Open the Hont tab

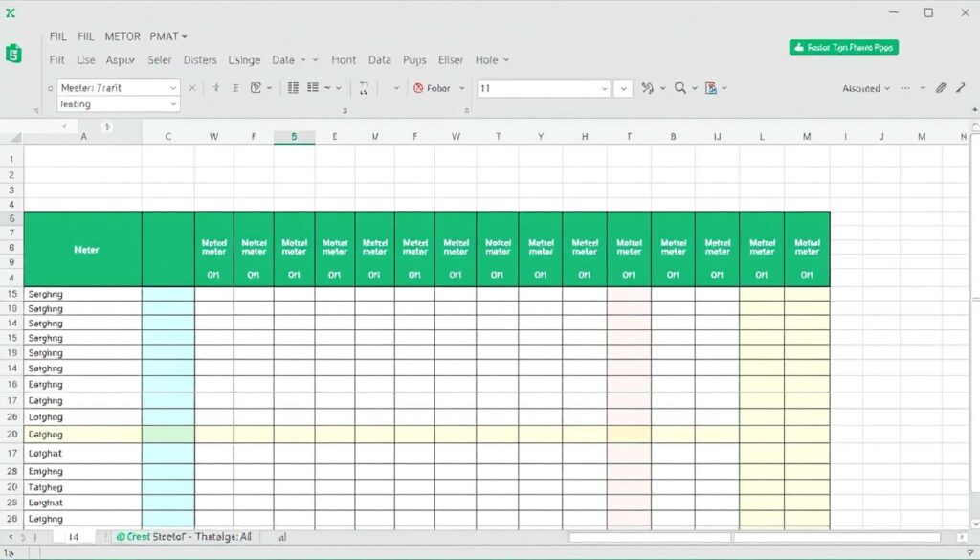click(344, 60)
